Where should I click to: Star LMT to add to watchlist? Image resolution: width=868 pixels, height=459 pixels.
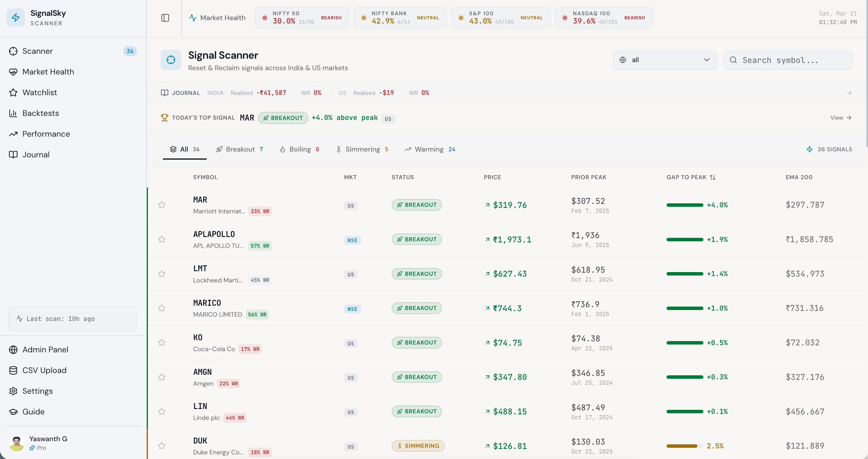(x=162, y=274)
